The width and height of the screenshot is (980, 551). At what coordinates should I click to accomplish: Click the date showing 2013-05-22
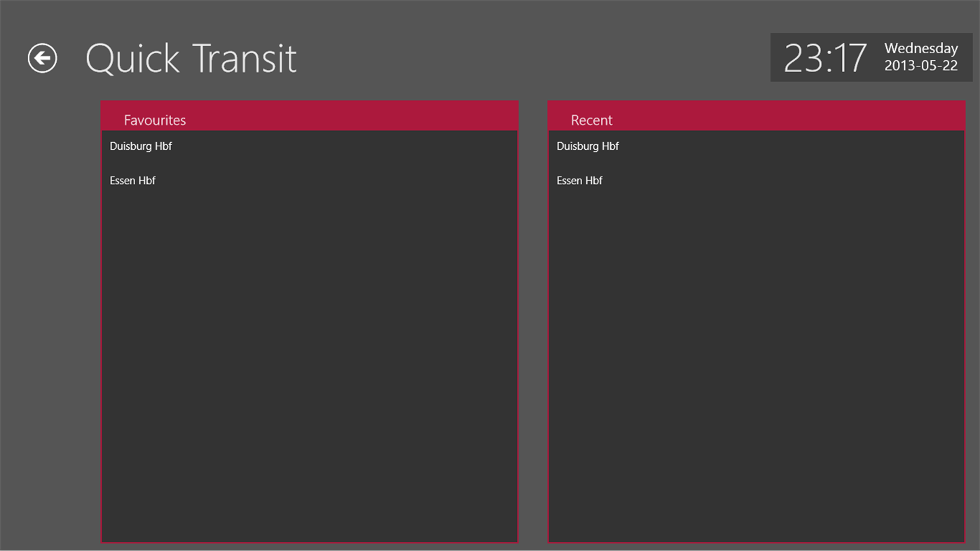click(x=921, y=65)
